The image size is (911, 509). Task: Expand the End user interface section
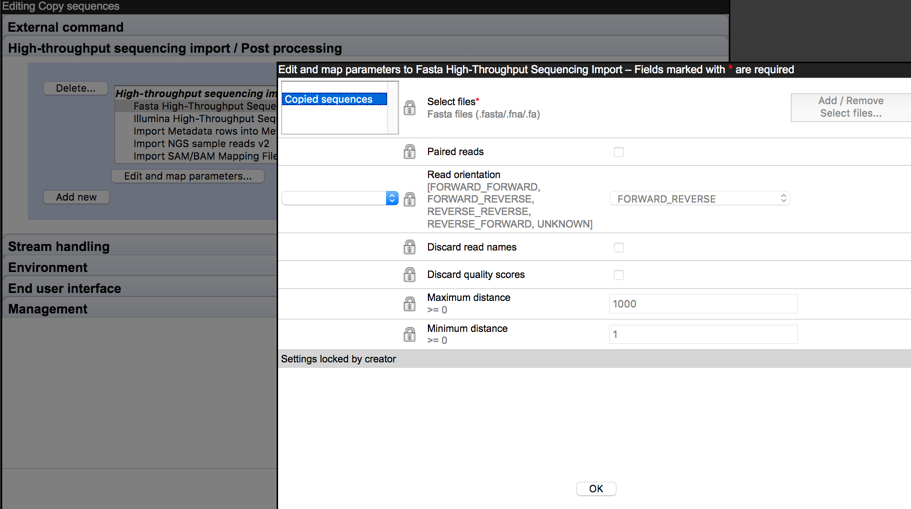coord(139,288)
